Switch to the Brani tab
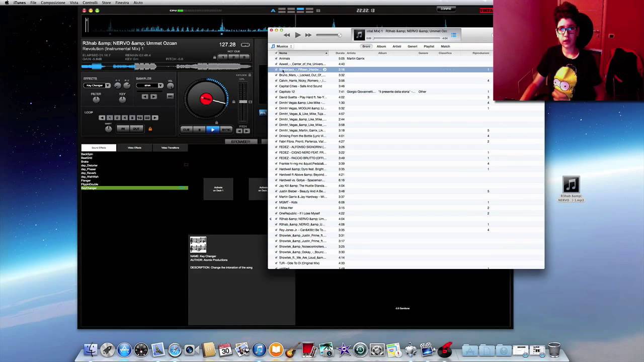The height and width of the screenshot is (362, 644). click(366, 46)
